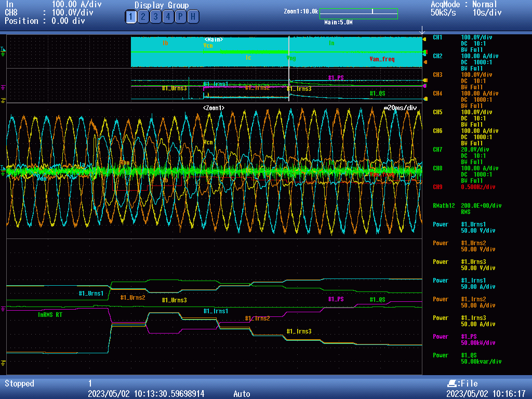
Task: Click the File printer icon
Action: pos(451,383)
